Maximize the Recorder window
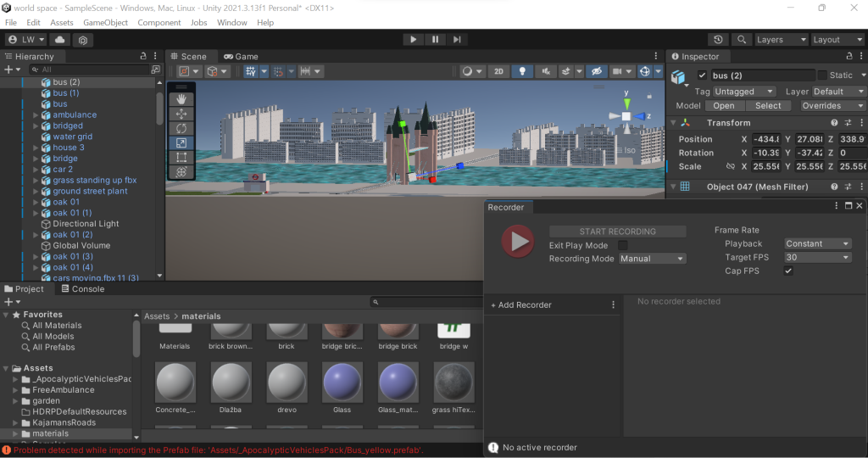This screenshot has height=458, width=868. click(848, 205)
